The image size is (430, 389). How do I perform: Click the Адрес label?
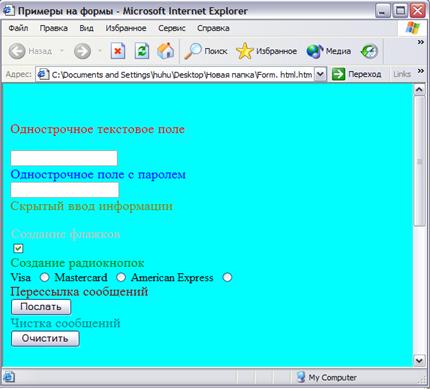(x=19, y=74)
